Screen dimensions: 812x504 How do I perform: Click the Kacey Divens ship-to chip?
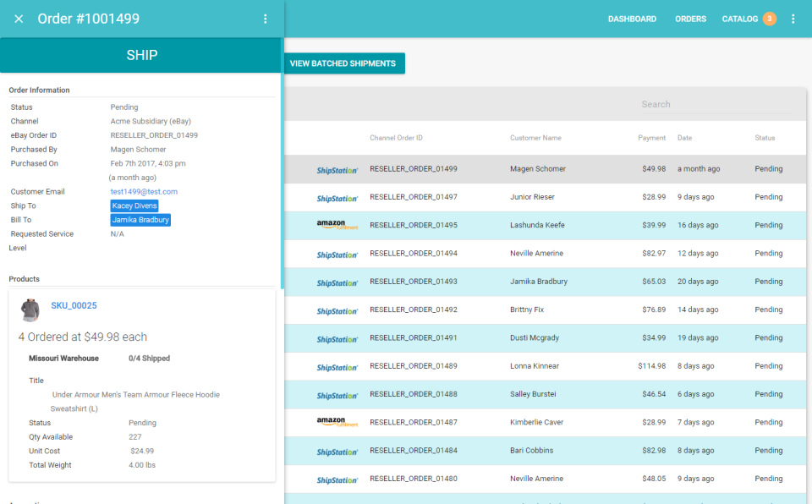coord(134,205)
